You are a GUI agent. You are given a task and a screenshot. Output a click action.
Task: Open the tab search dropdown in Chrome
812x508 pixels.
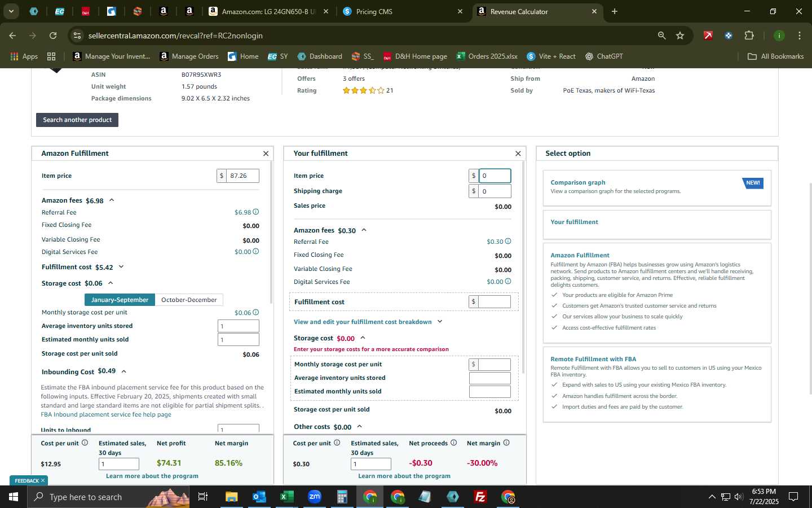click(11, 11)
